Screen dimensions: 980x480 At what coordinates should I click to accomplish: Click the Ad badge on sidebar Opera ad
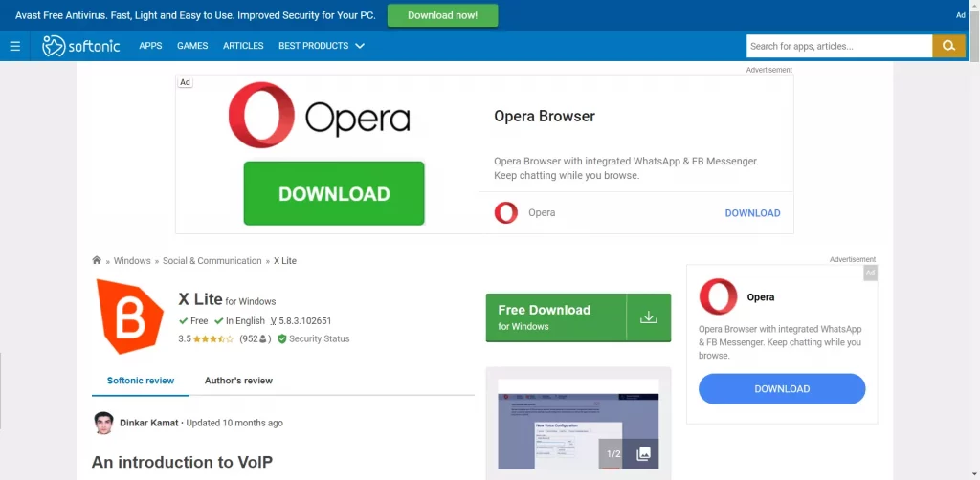pos(871,273)
